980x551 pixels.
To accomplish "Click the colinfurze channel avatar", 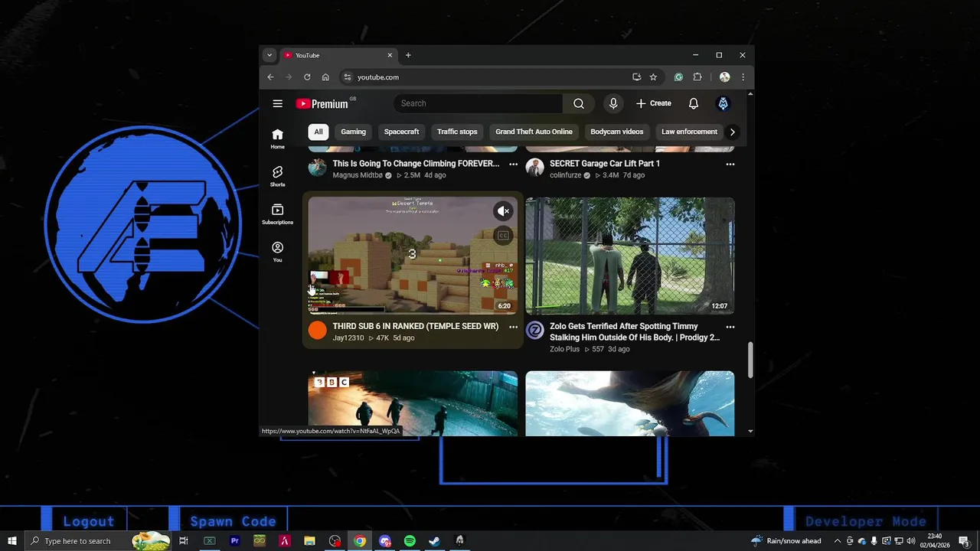I will [x=534, y=168].
